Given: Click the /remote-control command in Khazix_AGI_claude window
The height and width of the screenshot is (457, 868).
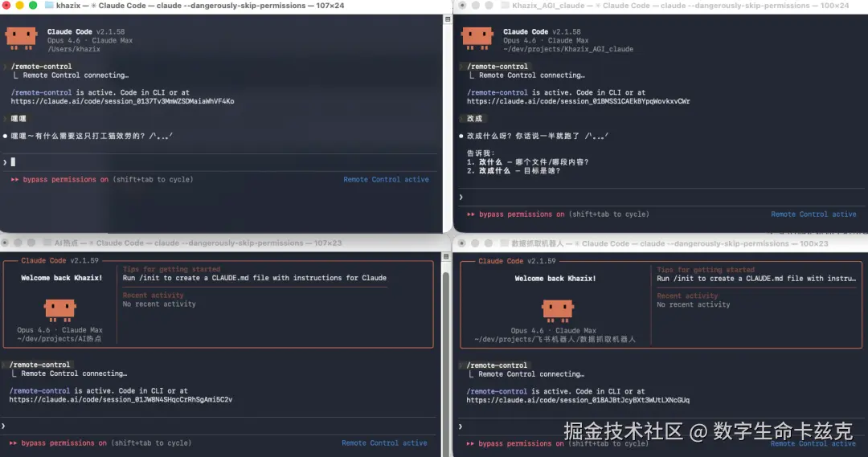Looking at the screenshot, I should click(497, 67).
